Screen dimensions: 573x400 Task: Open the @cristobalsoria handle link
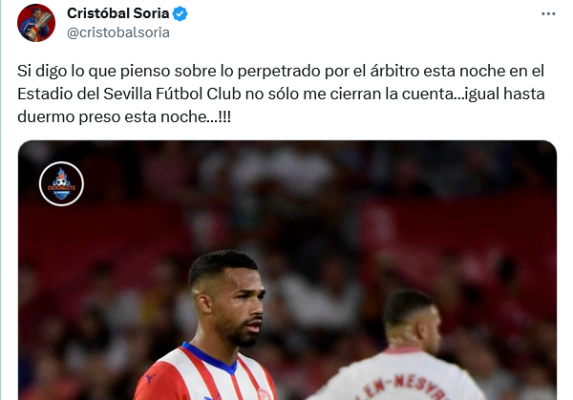118,33
